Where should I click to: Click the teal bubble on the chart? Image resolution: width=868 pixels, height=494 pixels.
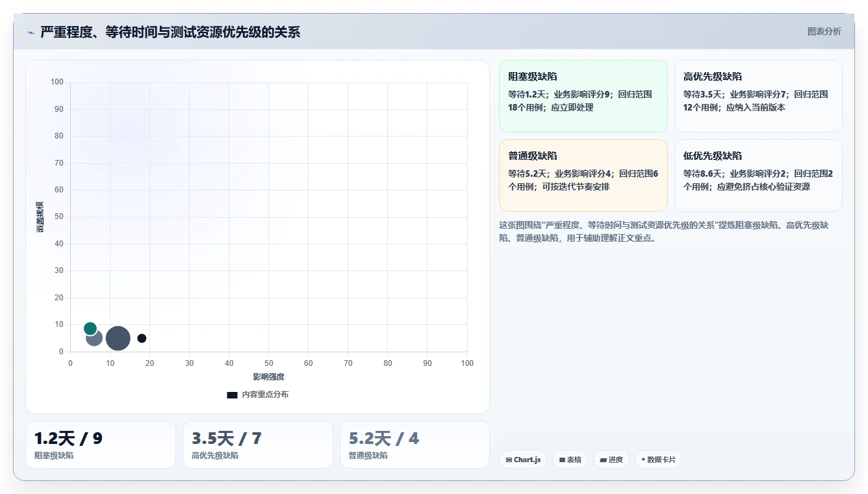coord(90,328)
